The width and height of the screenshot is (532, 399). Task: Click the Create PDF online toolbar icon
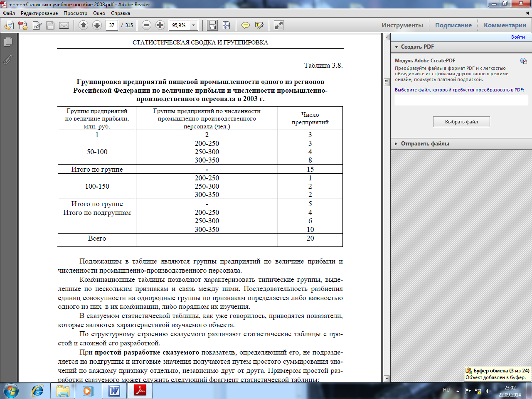(x=9, y=25)
